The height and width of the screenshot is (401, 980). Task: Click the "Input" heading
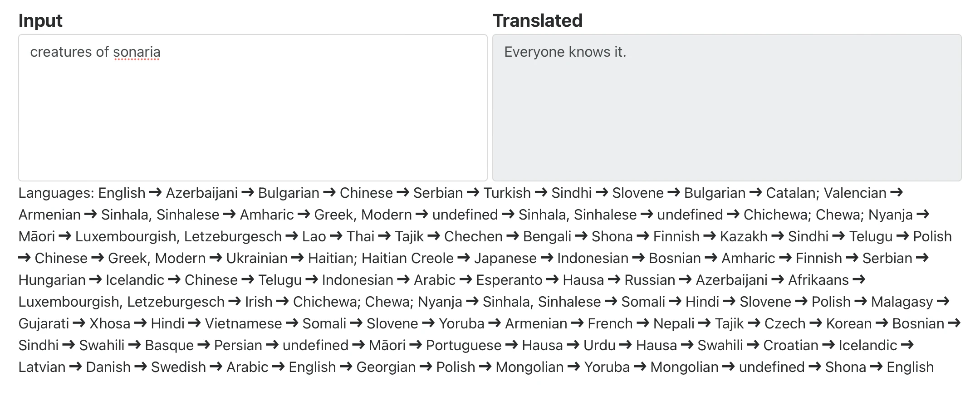(x=40, y=21)
